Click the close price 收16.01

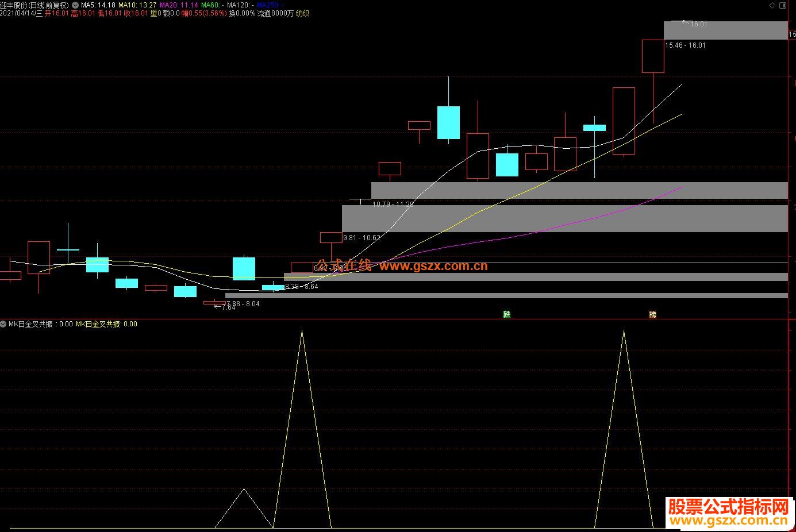click(x=136, y=13)
